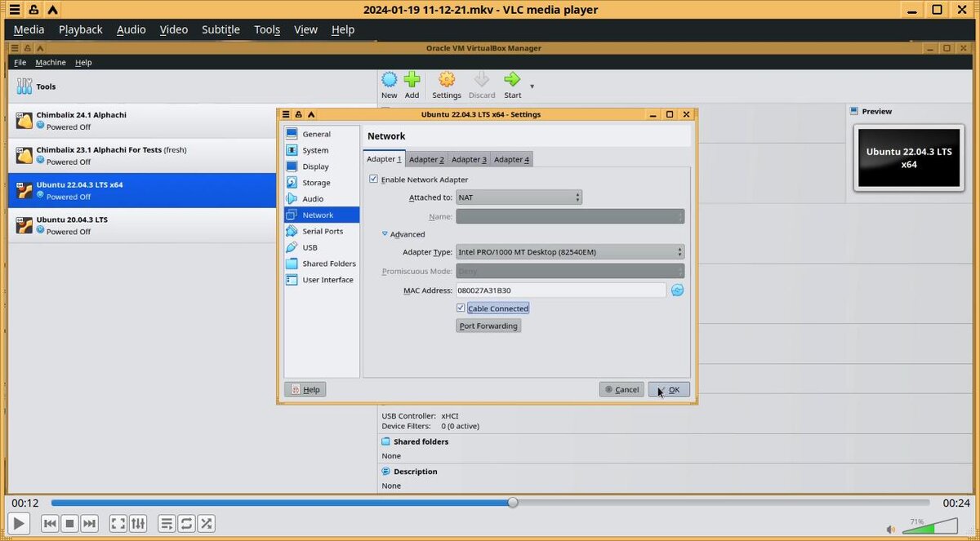Image resolution: width=980 pixels, height=541 pixels.
Task: Open Audio settings category
Action: pyautogui.click(x=322, y=199)
